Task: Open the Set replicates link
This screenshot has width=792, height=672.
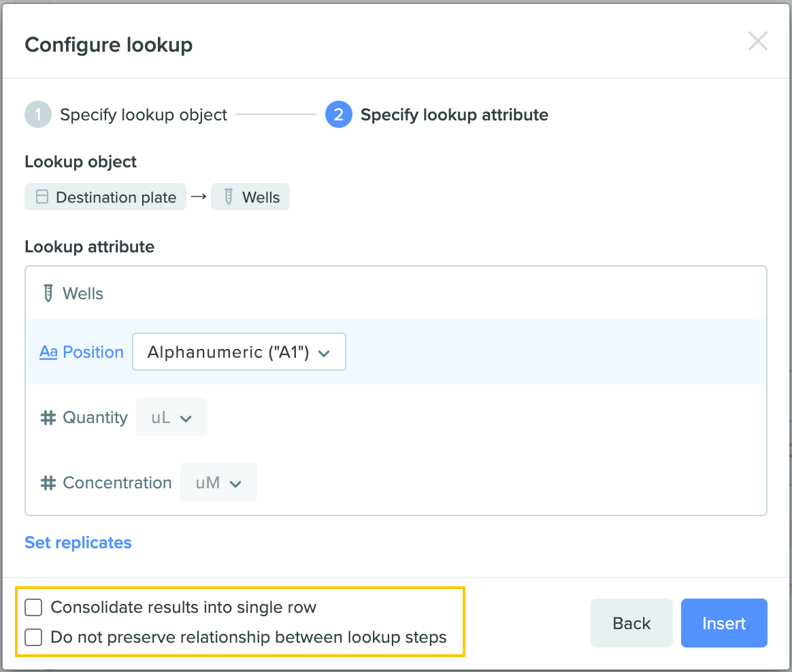Action: tap(78, 543)
